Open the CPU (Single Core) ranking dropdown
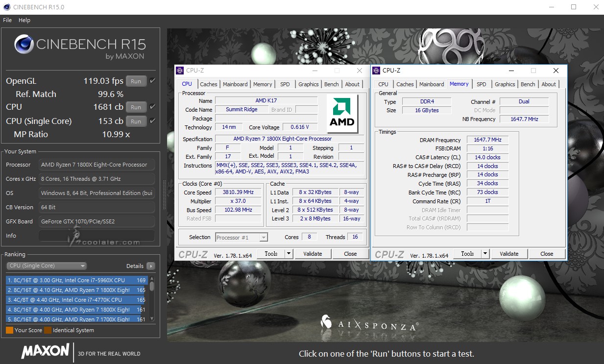Image resolution: width=604 pixels, height=364 pixels. (47, 266)
